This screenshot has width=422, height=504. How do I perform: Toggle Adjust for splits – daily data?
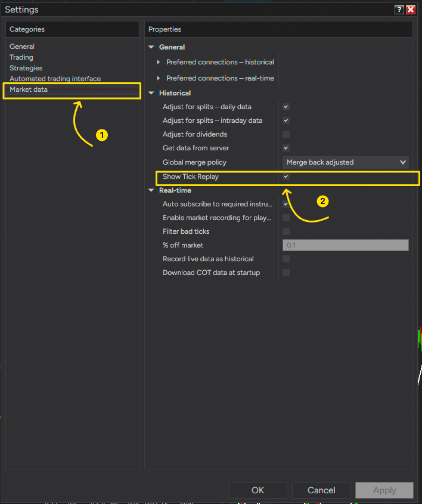click(286, 107)
